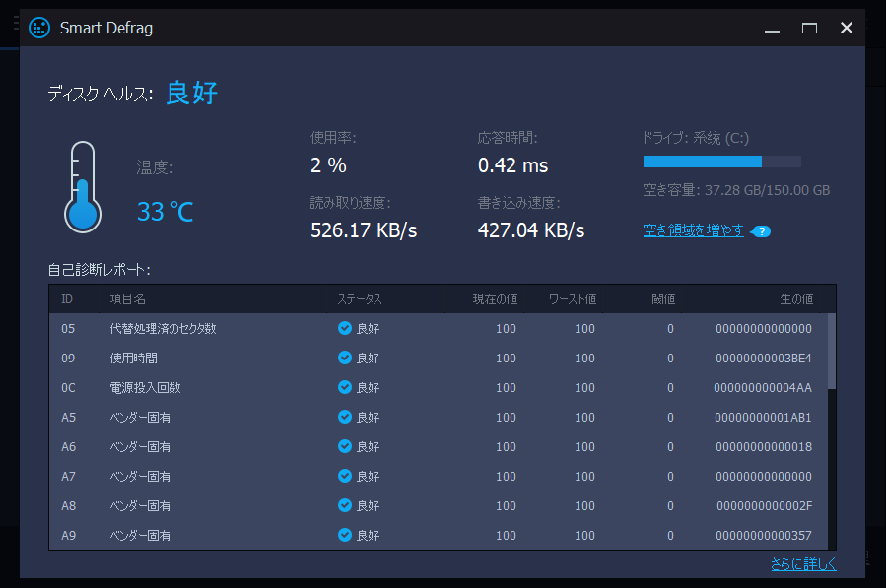Select the 電源投入回数 row name
The image size is (886, 588).
click(145, 387)
